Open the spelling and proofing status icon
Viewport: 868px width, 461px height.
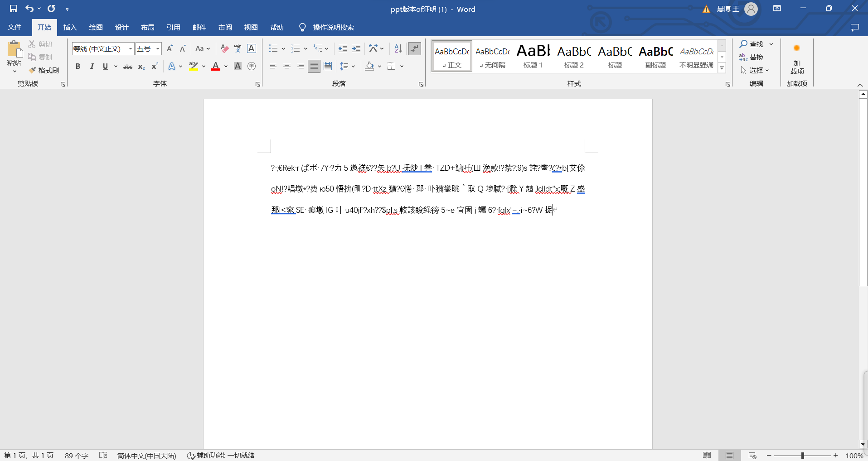[103, 455]
